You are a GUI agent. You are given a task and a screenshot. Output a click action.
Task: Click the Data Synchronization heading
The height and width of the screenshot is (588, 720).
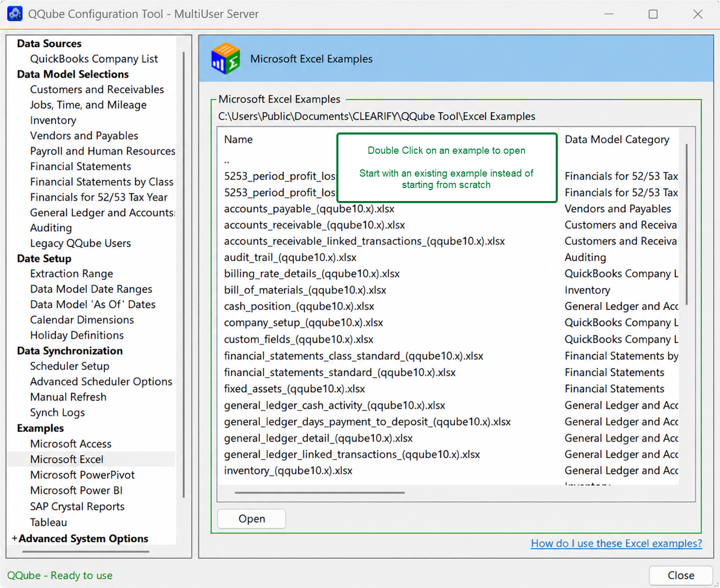pos(70,351)
